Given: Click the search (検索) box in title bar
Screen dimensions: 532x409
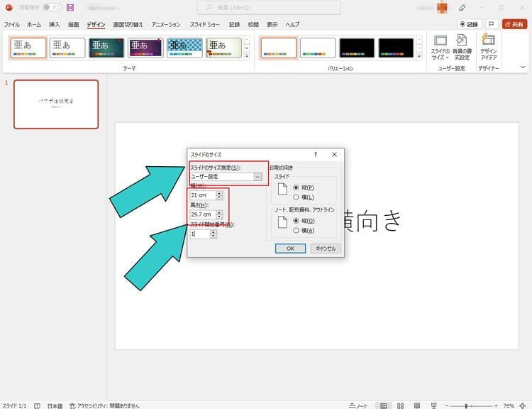Looking at the screenshot, I should coord(269,8).
